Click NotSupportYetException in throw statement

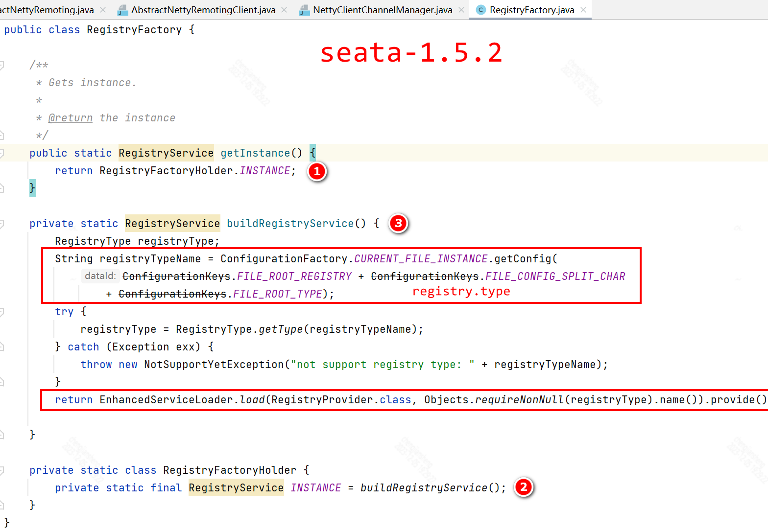[x=214, y=365]
